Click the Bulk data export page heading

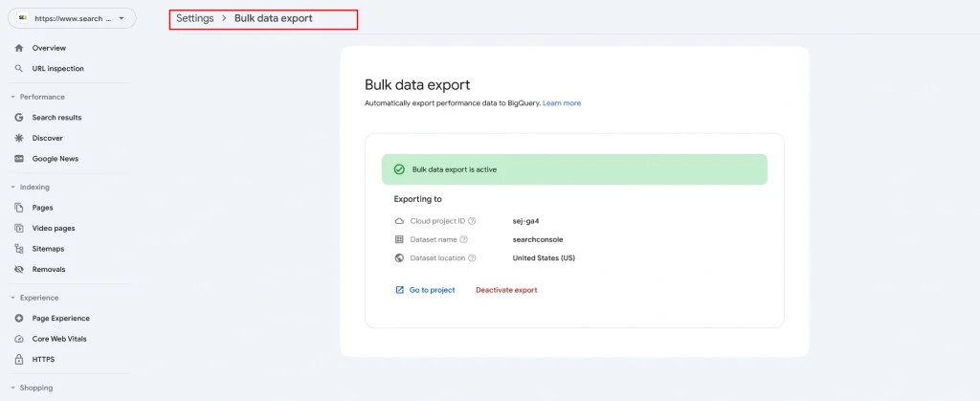point(417,85)
